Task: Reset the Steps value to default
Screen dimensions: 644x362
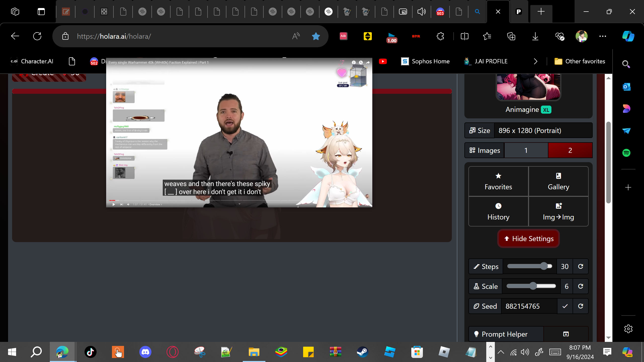Action: point(581,266)
